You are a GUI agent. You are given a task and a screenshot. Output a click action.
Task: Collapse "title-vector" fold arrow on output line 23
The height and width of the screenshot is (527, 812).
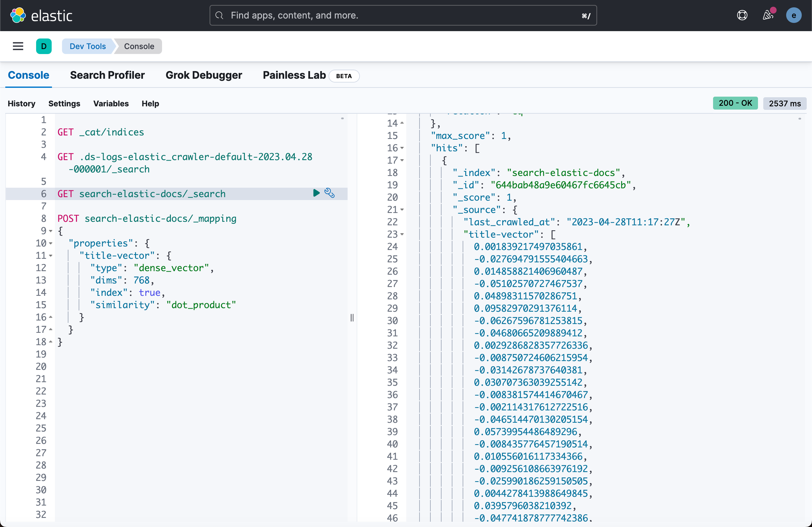[402, 234]
